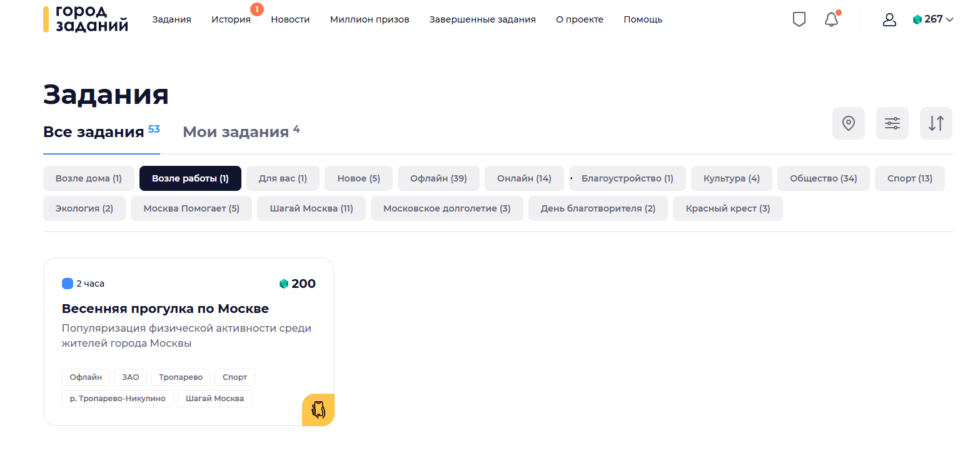The height and width of the screenshot is (450, 980).
Task: Click the blue square beside 2 часа
Action: (68, 284)
